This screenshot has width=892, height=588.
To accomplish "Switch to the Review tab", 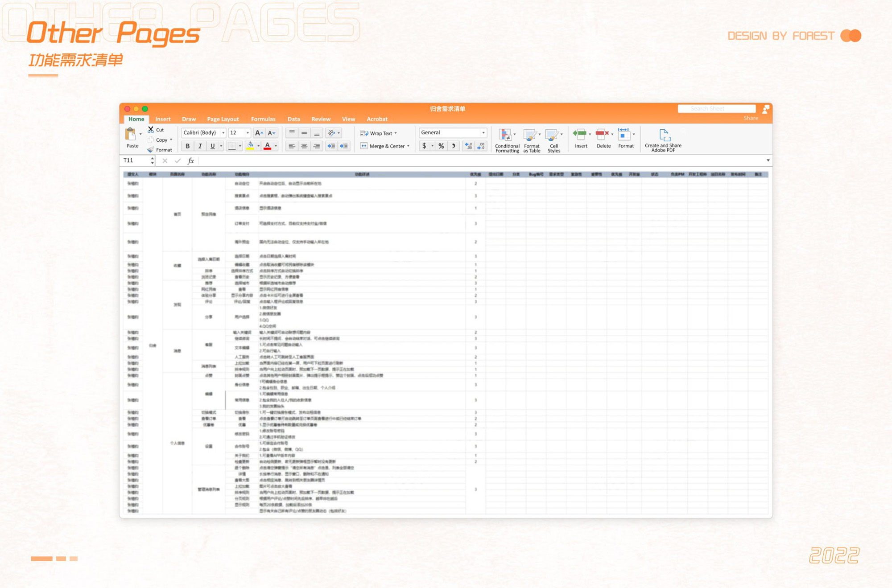I will (321, 119).
